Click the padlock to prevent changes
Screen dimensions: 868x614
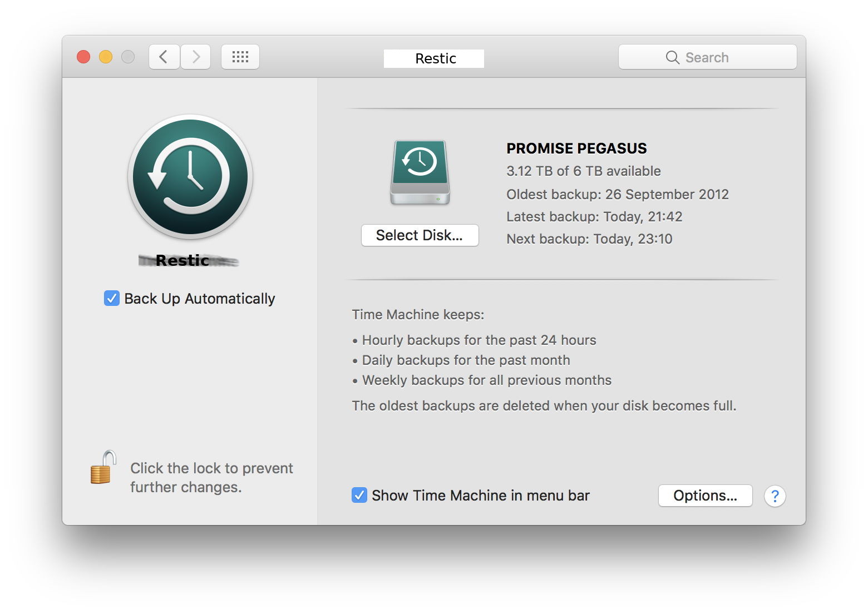tap(103, 467)
